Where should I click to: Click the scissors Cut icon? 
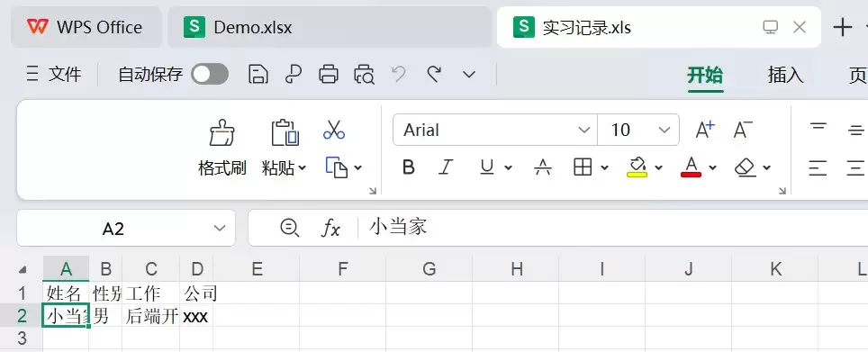(x=334, y=130)
